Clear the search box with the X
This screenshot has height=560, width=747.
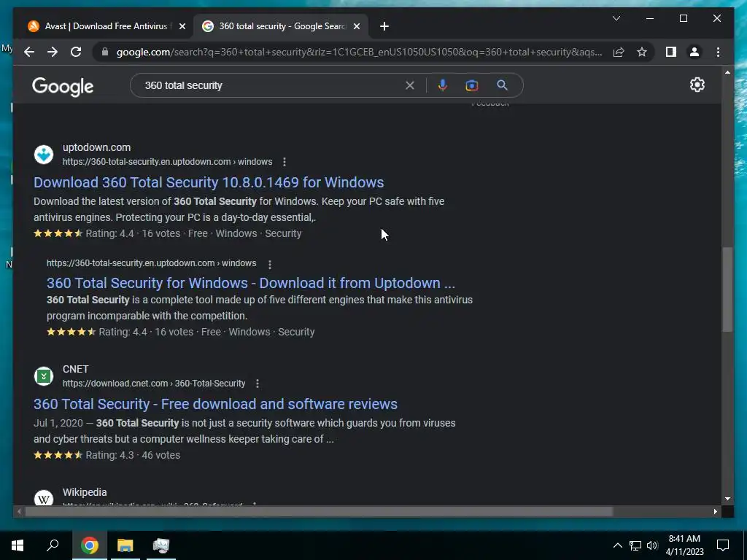tap(410, 86)
